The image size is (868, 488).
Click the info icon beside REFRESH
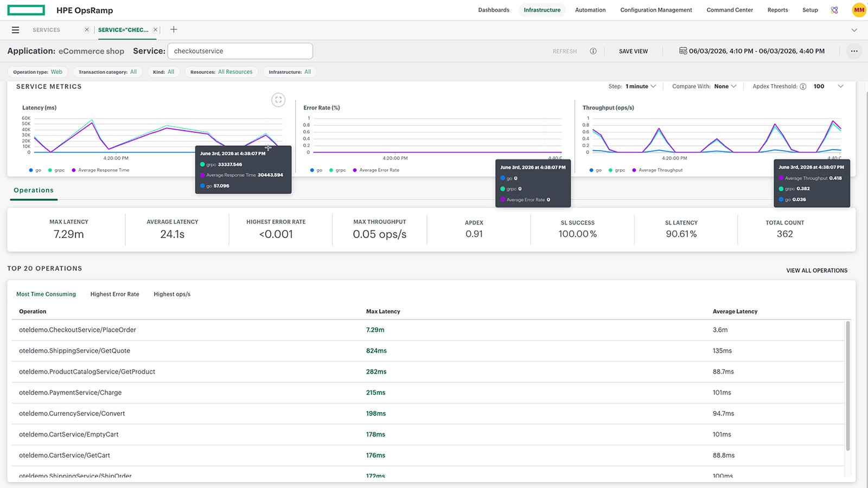coord(593,51)
